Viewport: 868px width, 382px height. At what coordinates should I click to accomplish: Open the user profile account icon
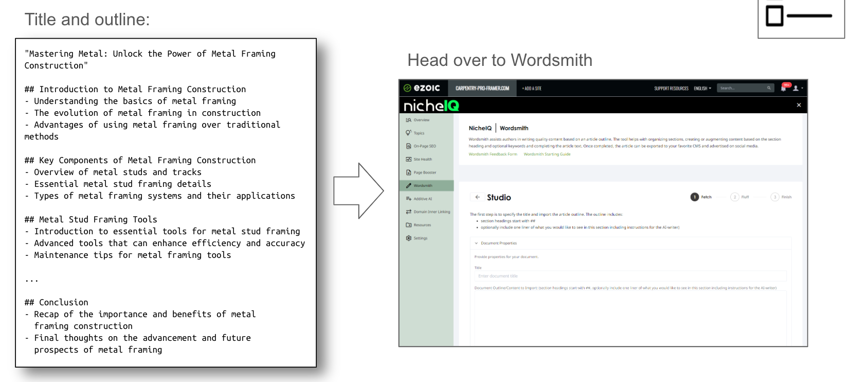point(795,88)
